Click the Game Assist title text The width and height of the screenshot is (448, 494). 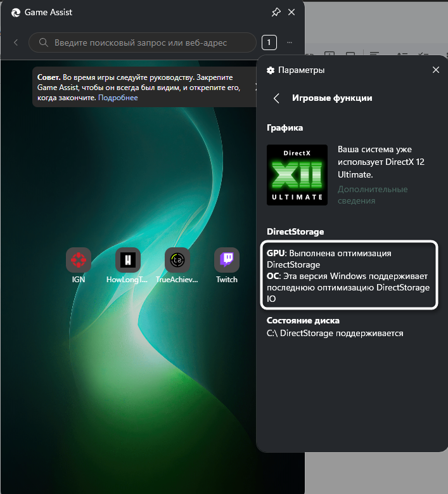point(48,12)
